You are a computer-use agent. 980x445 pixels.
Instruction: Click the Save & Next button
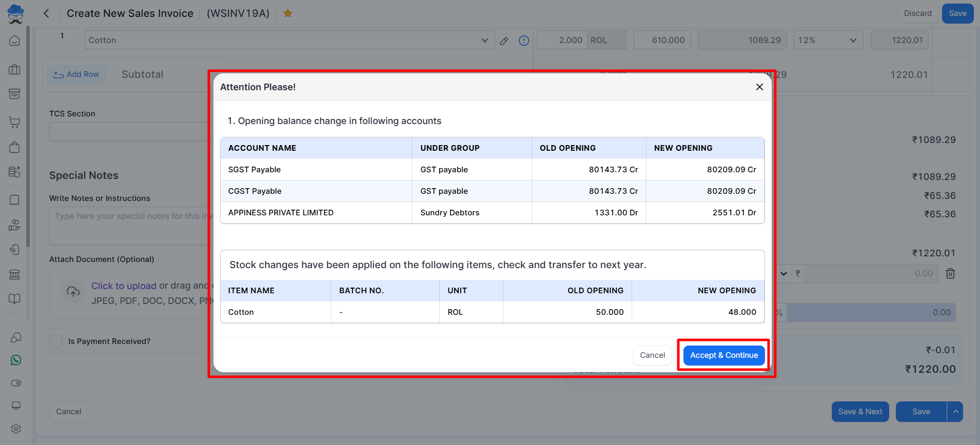pos(860,412)
